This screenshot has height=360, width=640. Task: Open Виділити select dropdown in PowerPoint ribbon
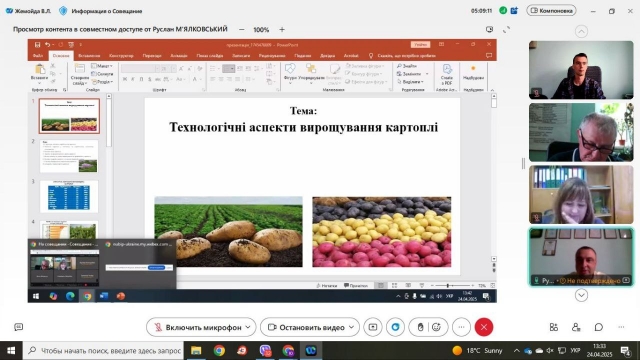pos(410,82)
